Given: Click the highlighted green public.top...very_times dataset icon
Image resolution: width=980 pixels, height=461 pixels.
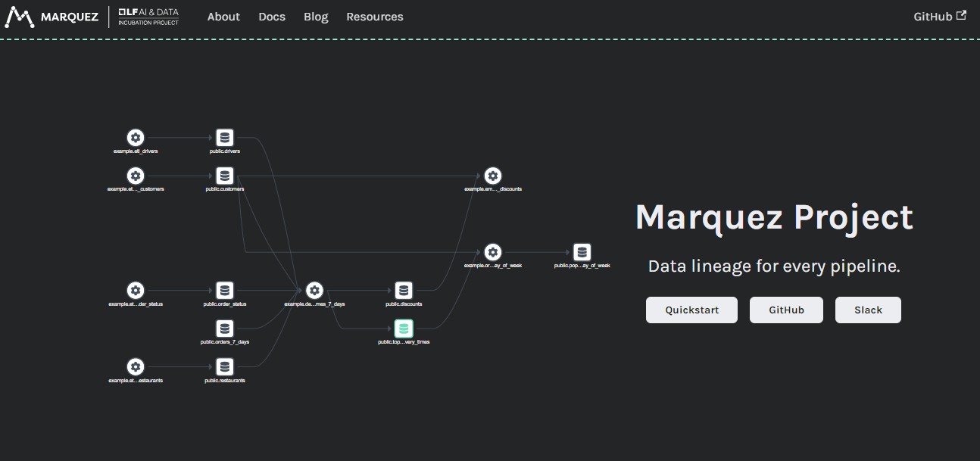Looking at the screenshot, I should point(404,329).
